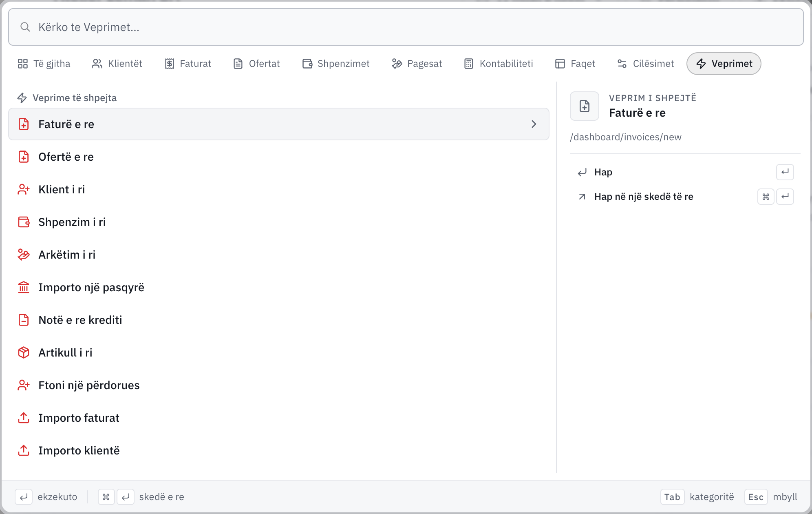
Task: Switch to the Të gjitha tab
Action: (44, 64)
